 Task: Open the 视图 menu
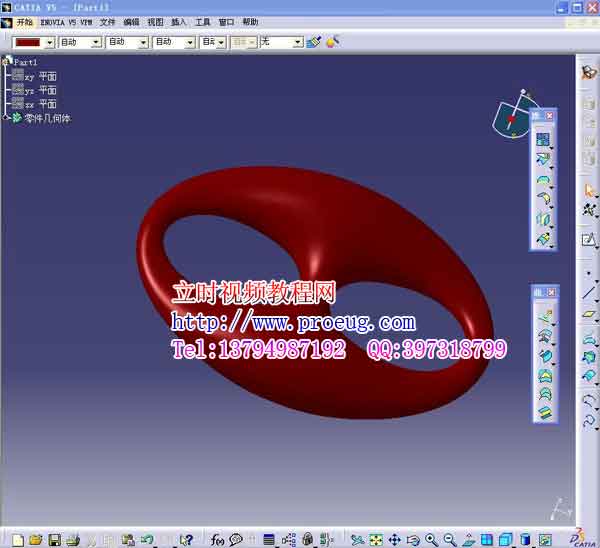pos(155,22)
